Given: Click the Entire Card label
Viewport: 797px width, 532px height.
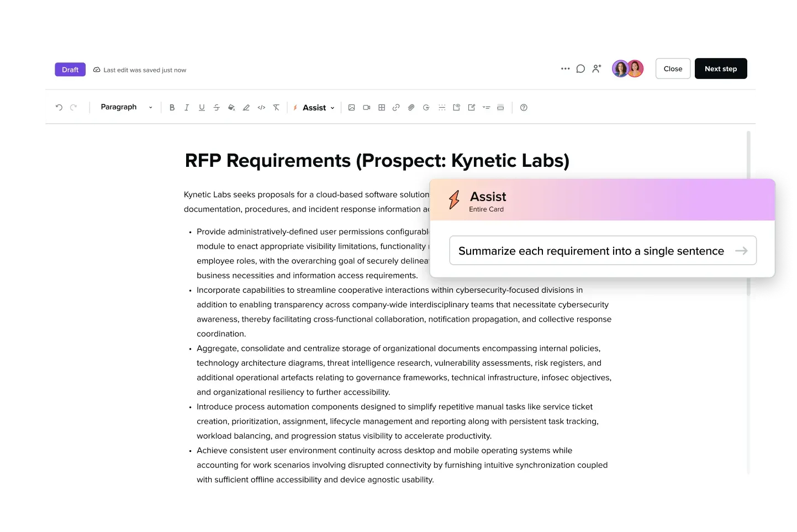Looking at the screenshot, I should [486, 209].
